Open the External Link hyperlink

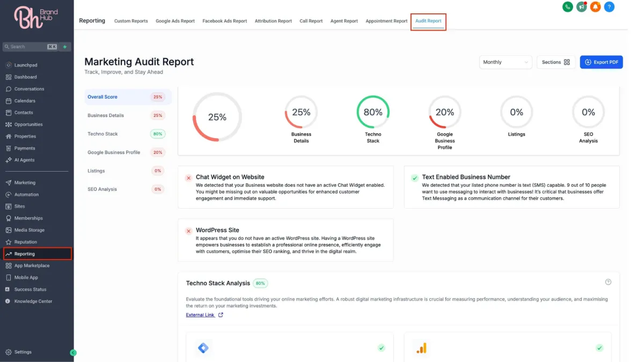pos(204,315)
